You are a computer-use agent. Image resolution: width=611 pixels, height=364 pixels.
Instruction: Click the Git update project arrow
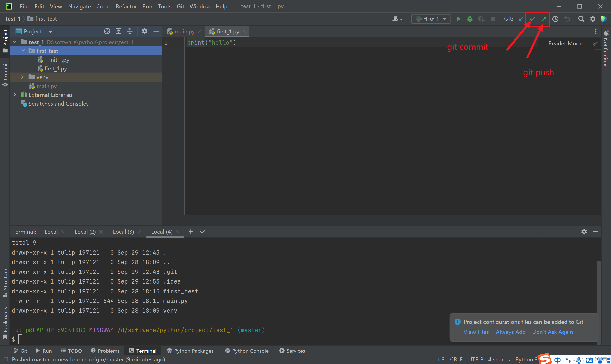tap(521, 19)
